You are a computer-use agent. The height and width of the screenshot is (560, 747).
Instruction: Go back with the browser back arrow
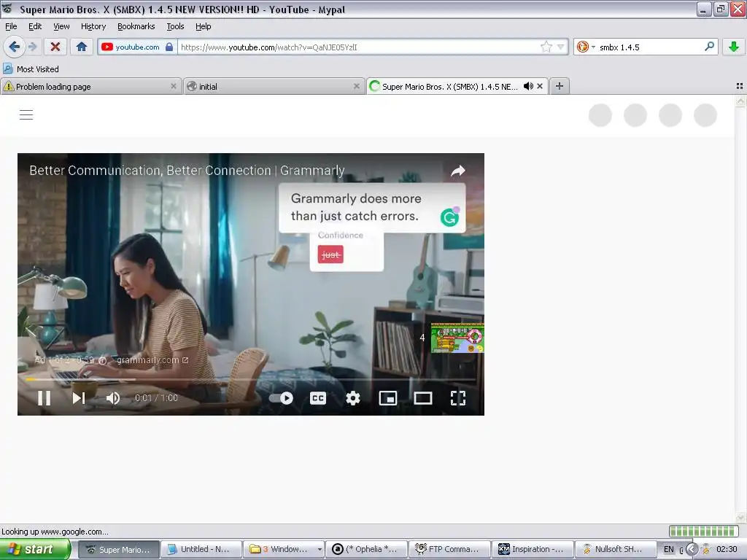tap(14, 47)
